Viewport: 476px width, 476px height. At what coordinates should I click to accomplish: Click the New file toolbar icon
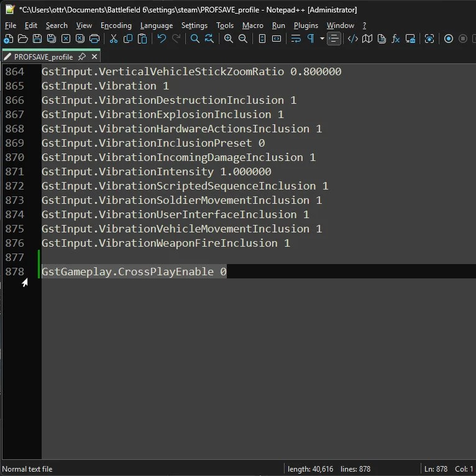(x=8, y=39)
